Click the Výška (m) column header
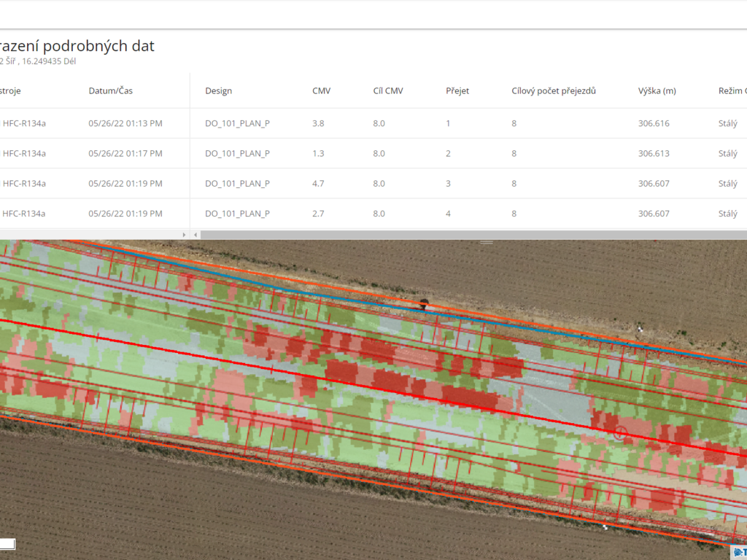The image size is (747, 560). pyautogui.click(x=657, y=91)
